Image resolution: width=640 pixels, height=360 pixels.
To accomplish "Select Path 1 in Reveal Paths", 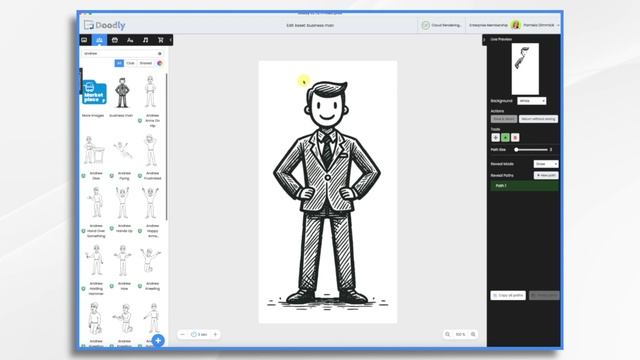I will pos(524,186).
